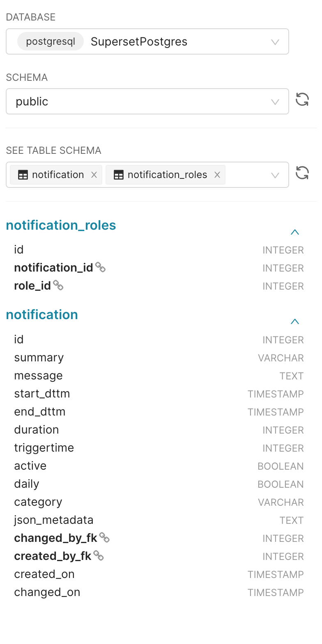Screen dimensions: 322x644
Task: Click the notification_roles table heading
Action: coord(61,225)
